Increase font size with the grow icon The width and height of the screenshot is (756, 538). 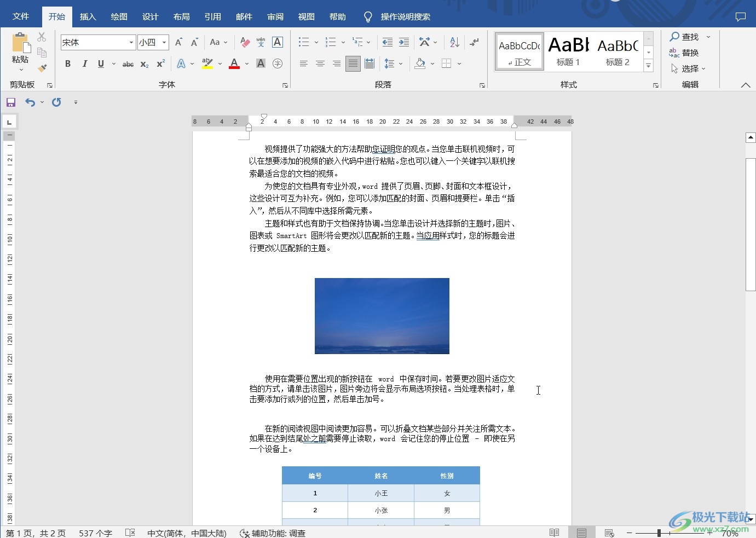point(178,42)
